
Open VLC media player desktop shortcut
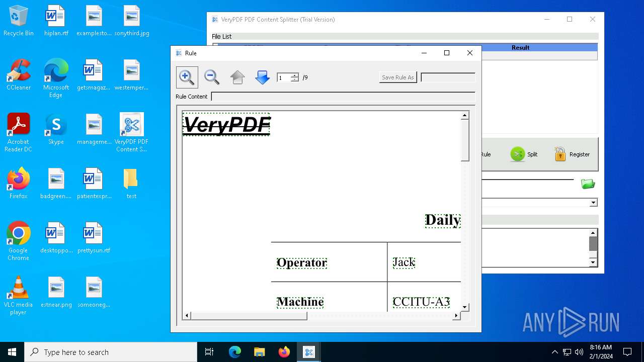click(x=19, y=296)
